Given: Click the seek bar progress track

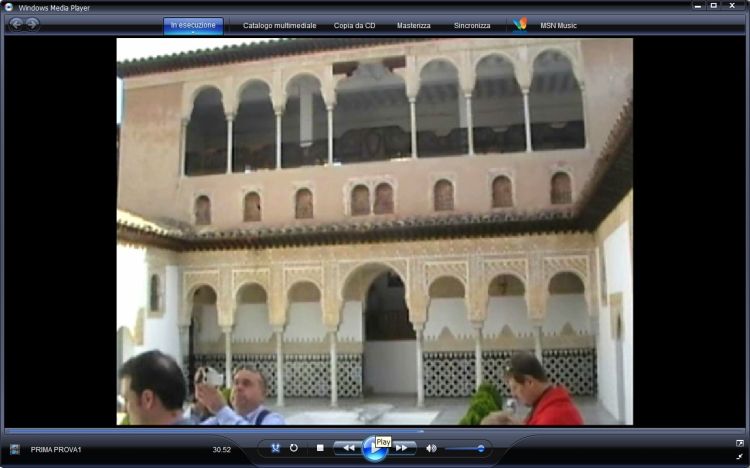Looking at the screenshot, I should click(375, 432).
